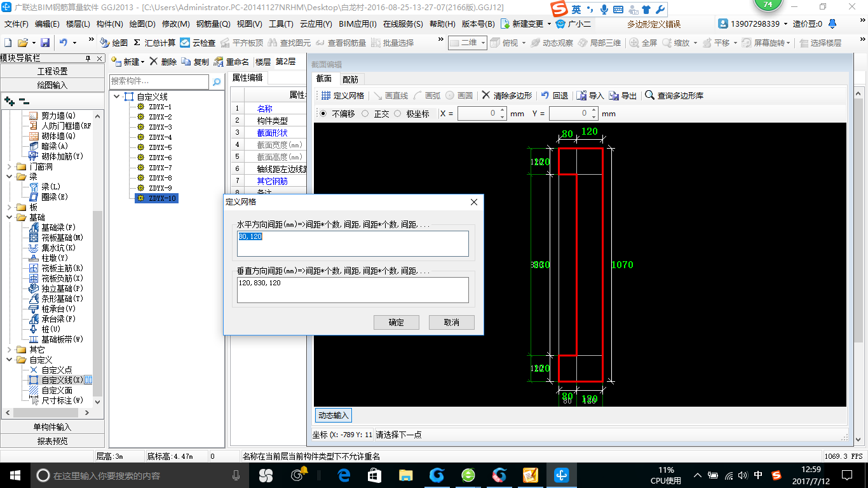
Task: Click the 定义网格 grid tool in the section editor
Action: (x=342, y=95)
